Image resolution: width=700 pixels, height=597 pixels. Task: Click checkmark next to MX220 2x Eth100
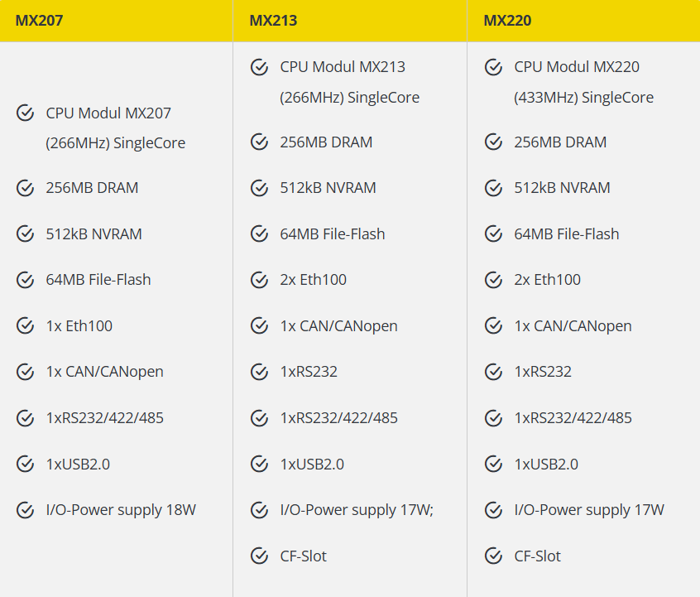click(493, 280)
